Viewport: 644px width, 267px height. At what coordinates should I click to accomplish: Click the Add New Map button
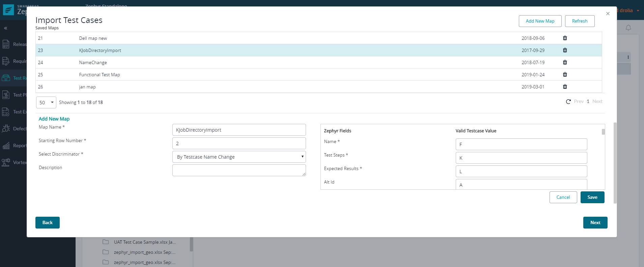pyautogui.click(x=540, y=21)
